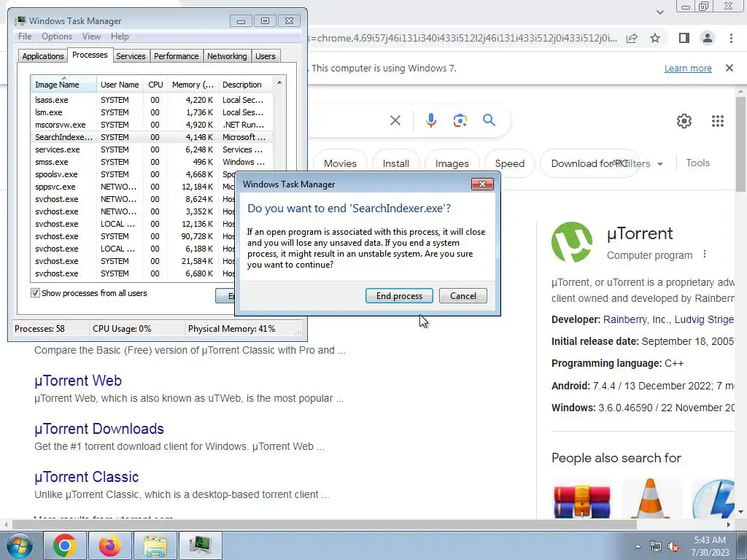Clear the search box with X icon
This screenshot has width=747, height=560.
click(395, 120)
